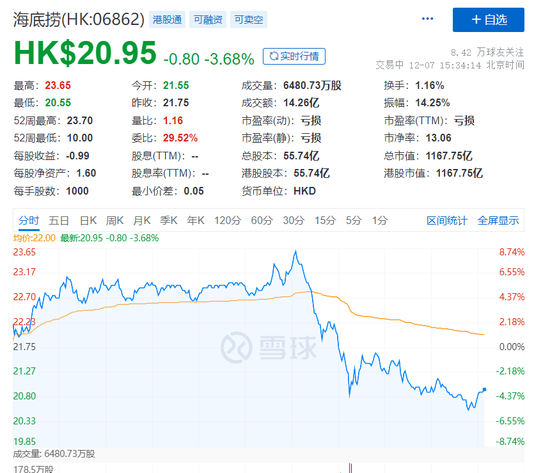
Task: Click the 委比 value 29.52%
Action: (180, 138)
